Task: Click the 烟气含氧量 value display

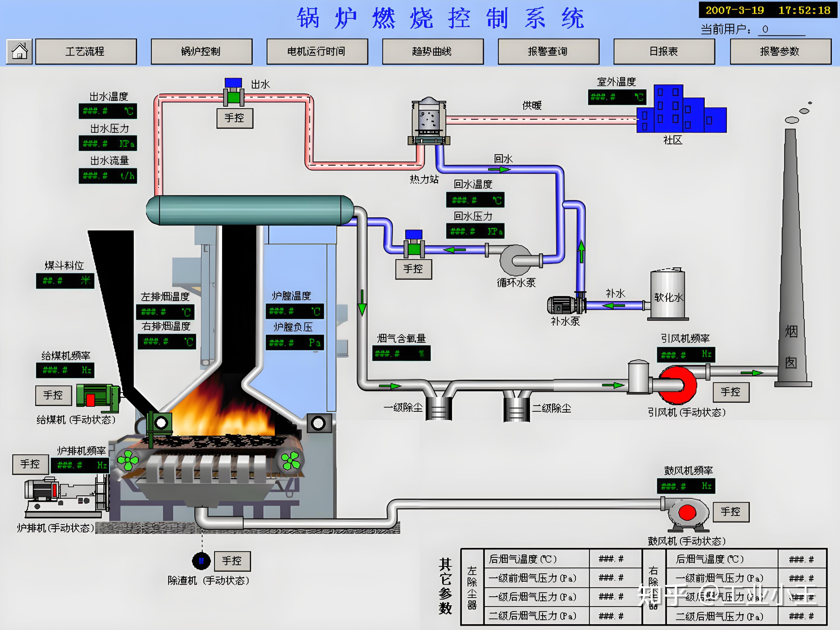Action: tap(401, 354)
